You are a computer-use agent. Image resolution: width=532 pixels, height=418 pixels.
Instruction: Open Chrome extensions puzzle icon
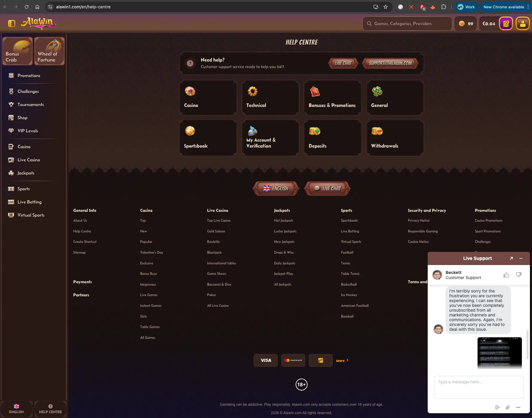[444, 7]
